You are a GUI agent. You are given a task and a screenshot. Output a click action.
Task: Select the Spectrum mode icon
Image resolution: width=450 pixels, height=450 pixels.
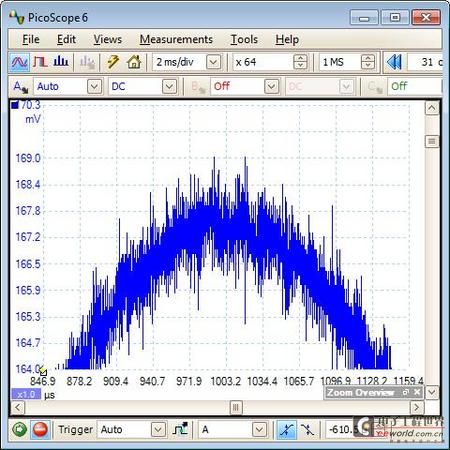pos(61,62)
